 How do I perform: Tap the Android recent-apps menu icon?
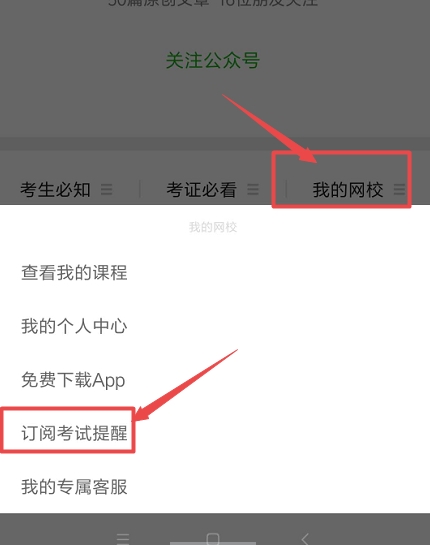(123, 539)
